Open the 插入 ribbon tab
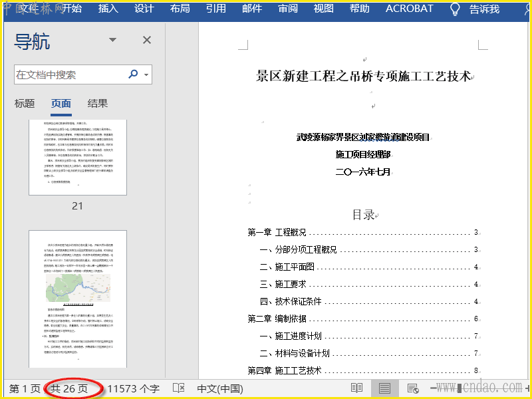This screenshot has width=532, height=399. coord(108,9)
